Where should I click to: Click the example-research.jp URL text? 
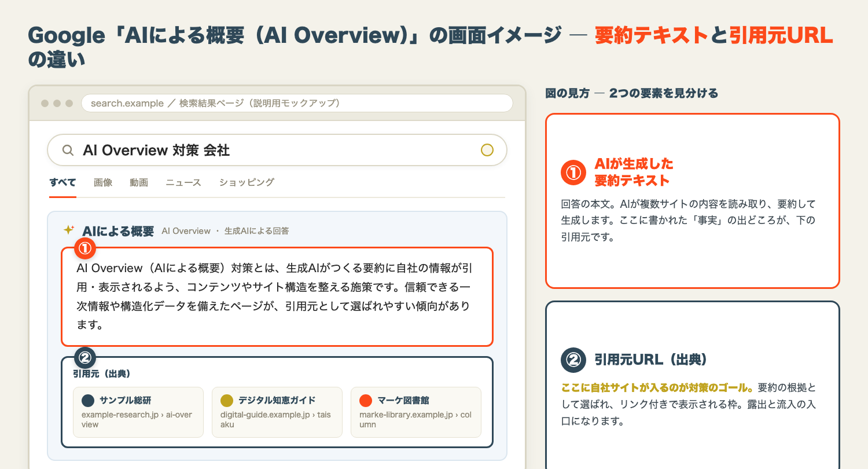pyautogui.click(x=137, y=420)
